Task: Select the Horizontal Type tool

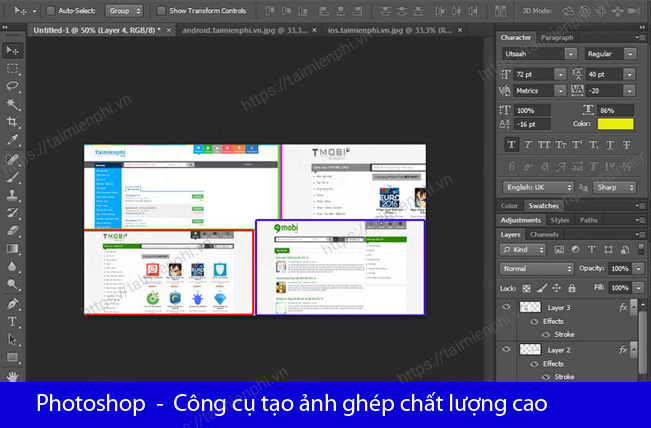Action: [x=12, y=322]
